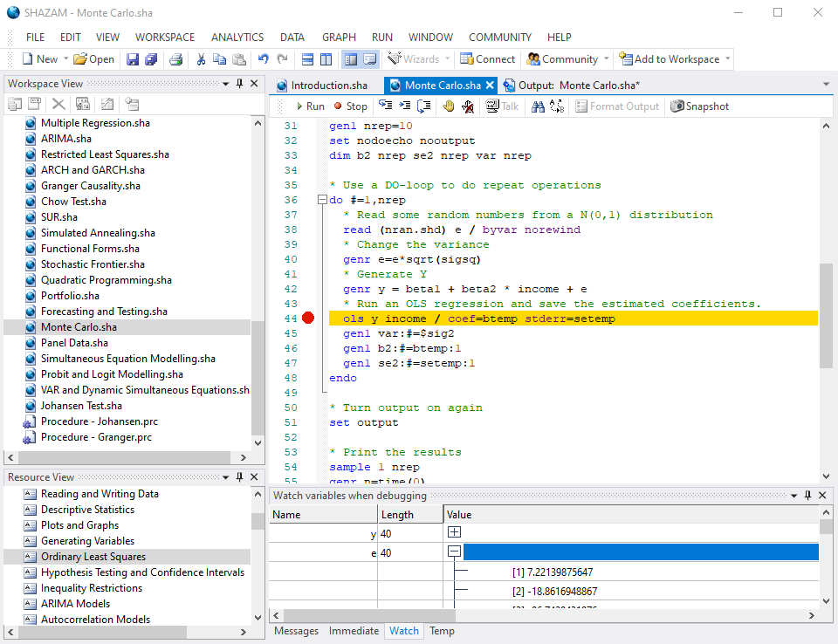Click the Undo arrow icon
This screenshot has height=644, width=838.
pyautogui.click(x=263, y=58)
